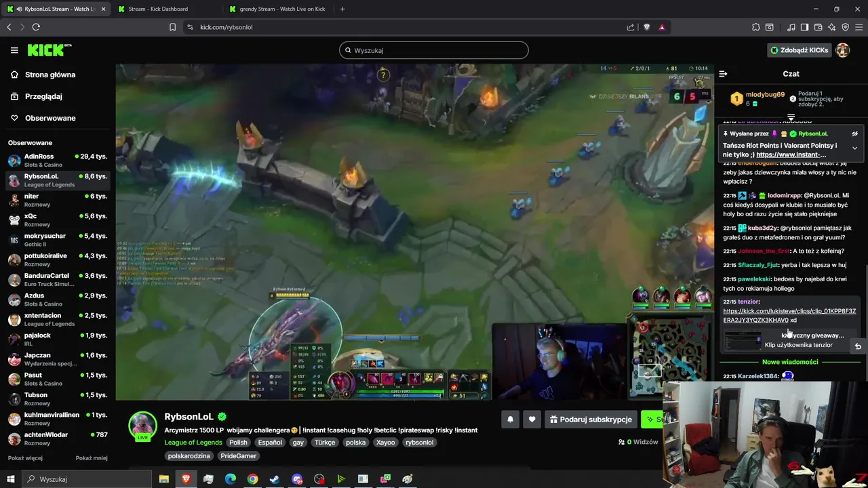Open a new browser tab

pos(342,9)
